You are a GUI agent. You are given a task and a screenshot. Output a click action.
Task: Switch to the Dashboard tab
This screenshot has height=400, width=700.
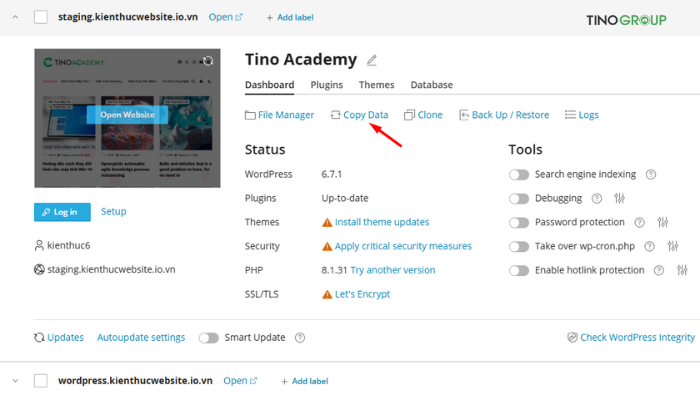[270, 85]
